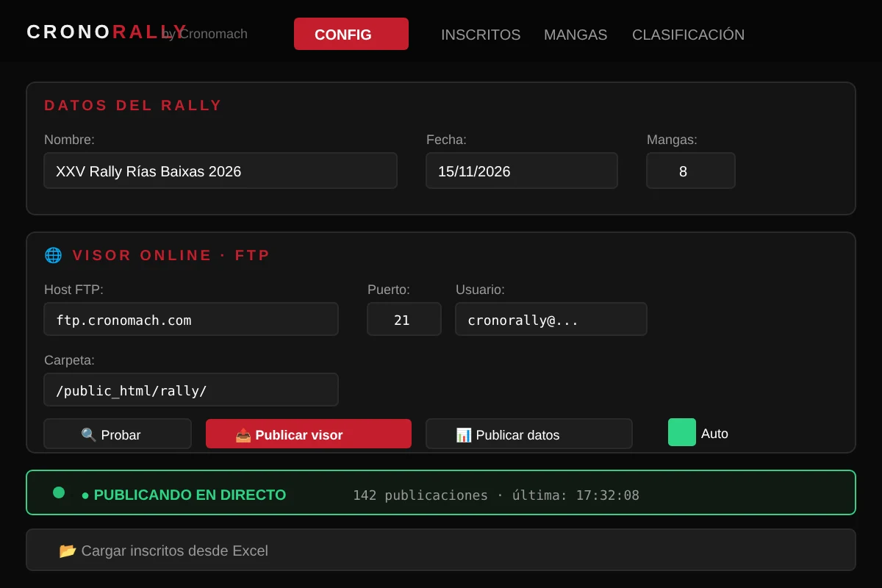
Task: Click the '142 publicaciones · última: 17:32:08' text
Action: coord(496,495)
